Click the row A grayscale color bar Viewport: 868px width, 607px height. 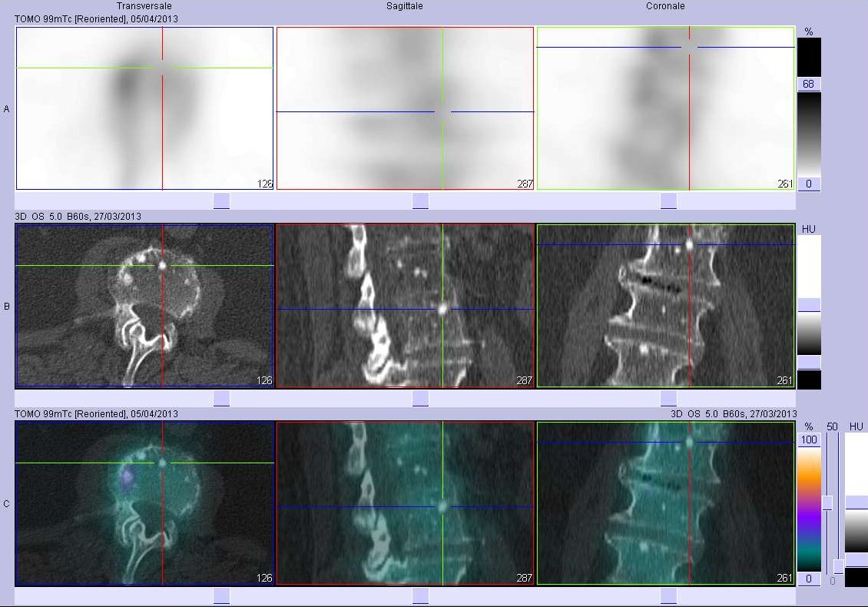[809, 134]
